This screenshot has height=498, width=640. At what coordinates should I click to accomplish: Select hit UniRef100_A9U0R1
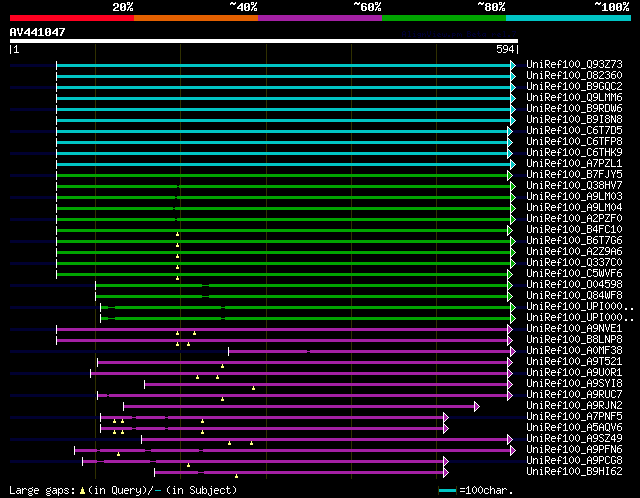pyautogui.click(x=574, y=373)
